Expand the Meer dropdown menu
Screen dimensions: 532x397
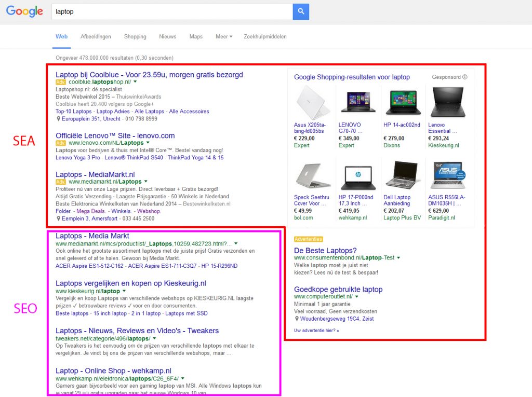click(x=224, y=37)
